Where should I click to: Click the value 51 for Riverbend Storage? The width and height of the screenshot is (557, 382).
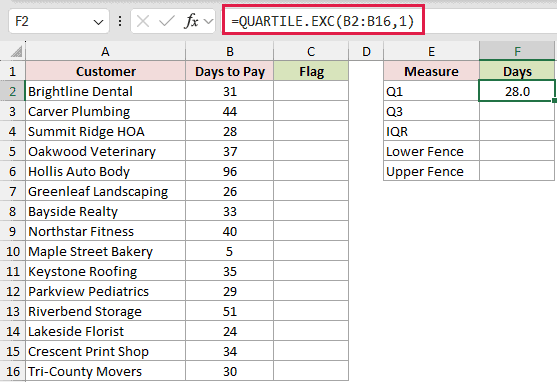(229, 311)
